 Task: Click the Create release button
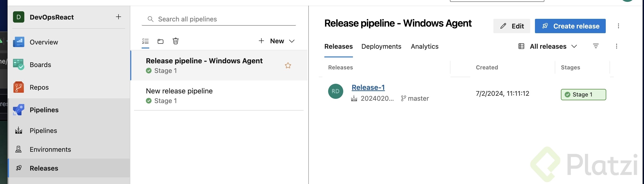[570, 26]
